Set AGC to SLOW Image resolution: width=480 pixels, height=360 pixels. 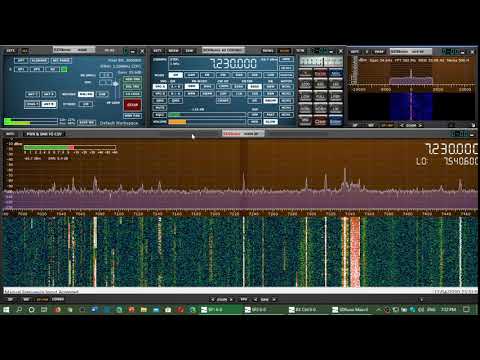tap(270, 122)
